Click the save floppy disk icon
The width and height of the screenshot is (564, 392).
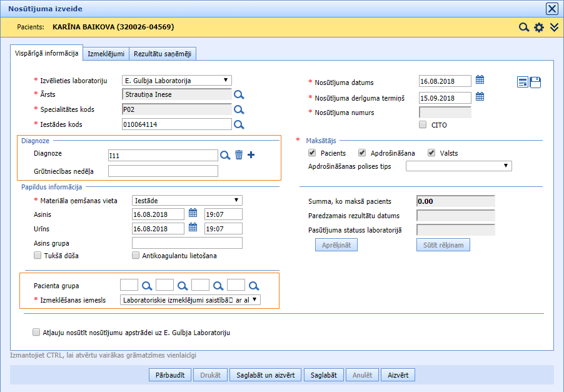(x=536, y=83)
